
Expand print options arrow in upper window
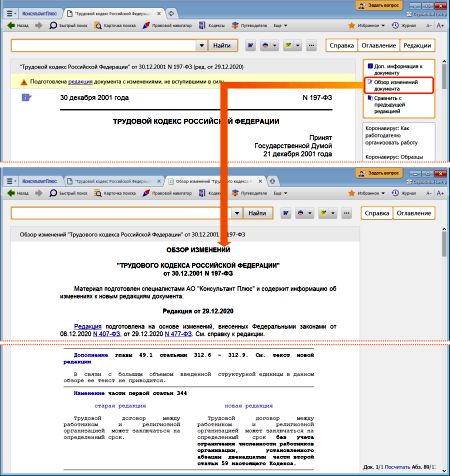point(274,45)
